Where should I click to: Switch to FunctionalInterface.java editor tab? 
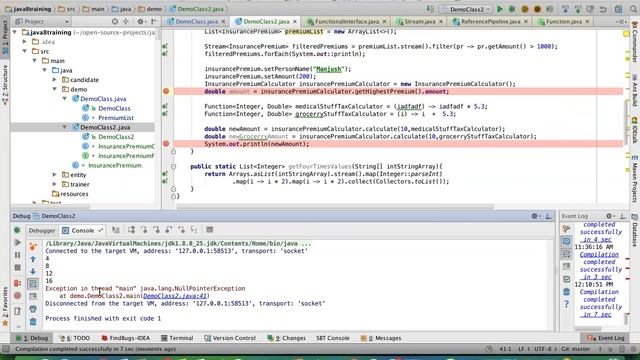point(347,21)
